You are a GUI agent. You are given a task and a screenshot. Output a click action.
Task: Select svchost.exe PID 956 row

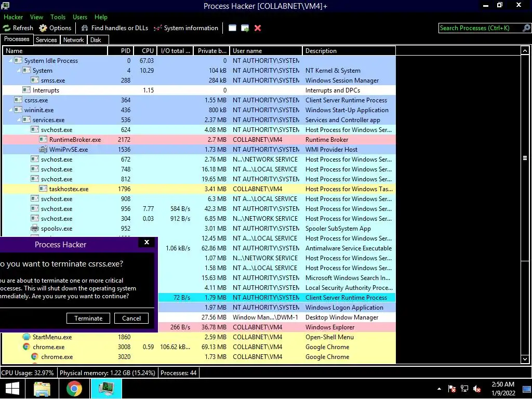pos(199,209)
